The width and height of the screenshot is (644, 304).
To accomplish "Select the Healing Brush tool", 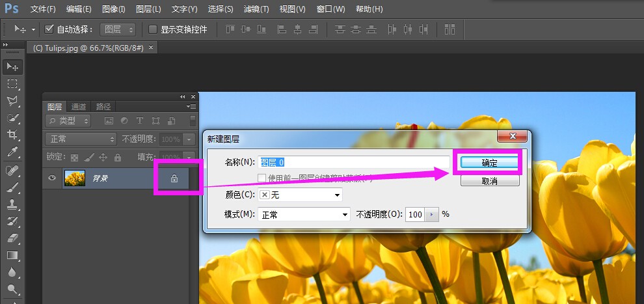I will click(12, 170).
